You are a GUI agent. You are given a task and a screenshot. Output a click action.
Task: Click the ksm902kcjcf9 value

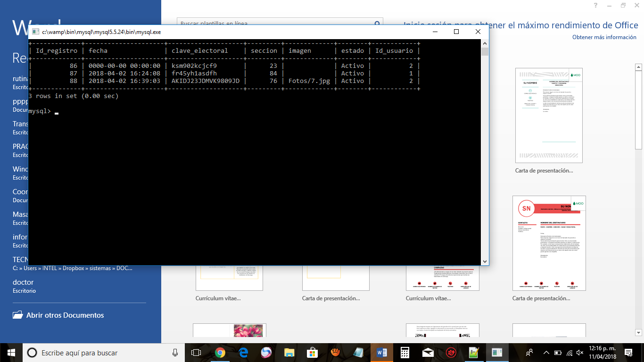[x=194, y=66]
